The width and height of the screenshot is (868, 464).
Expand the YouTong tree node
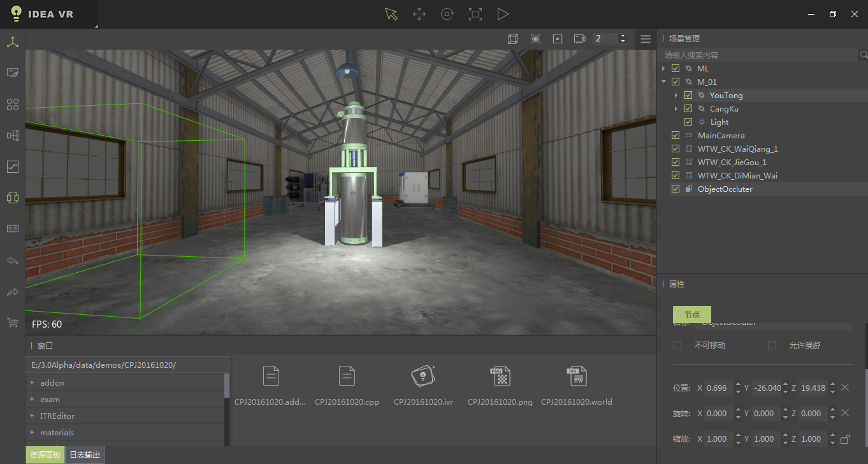pos(677,95)
